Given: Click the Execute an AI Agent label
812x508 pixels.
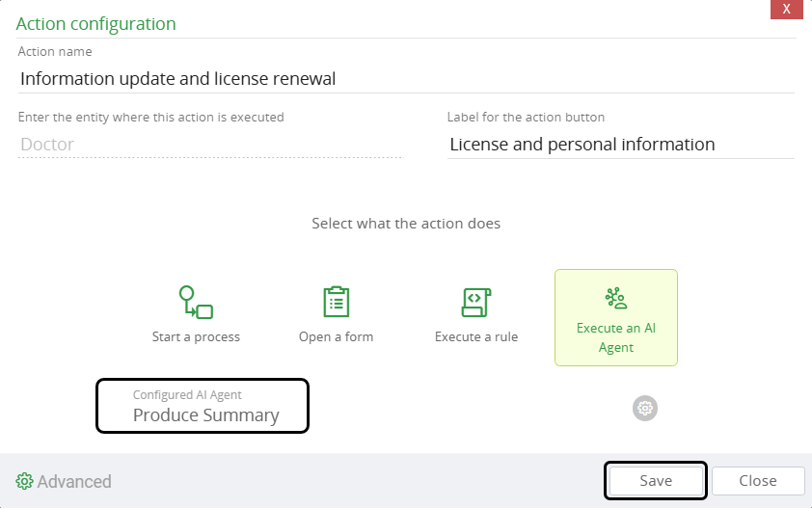Looking at the screenshot, I should [x=615, y=337].
